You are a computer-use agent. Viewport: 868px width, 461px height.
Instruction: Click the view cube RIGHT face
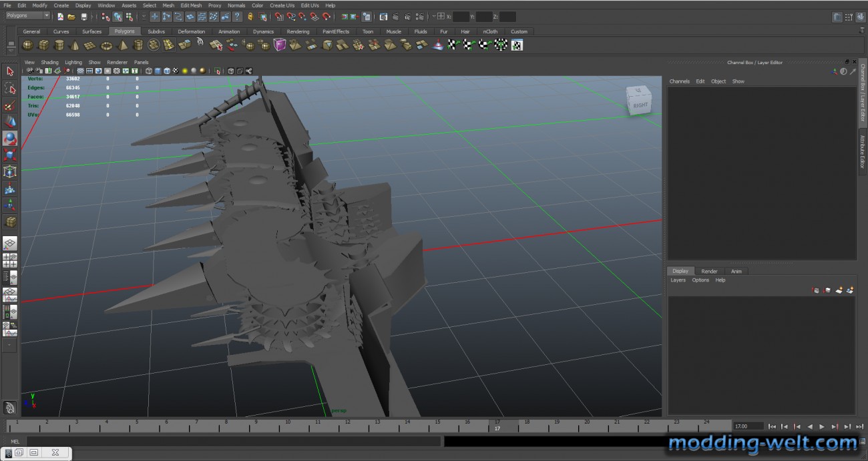pos(640,105)
